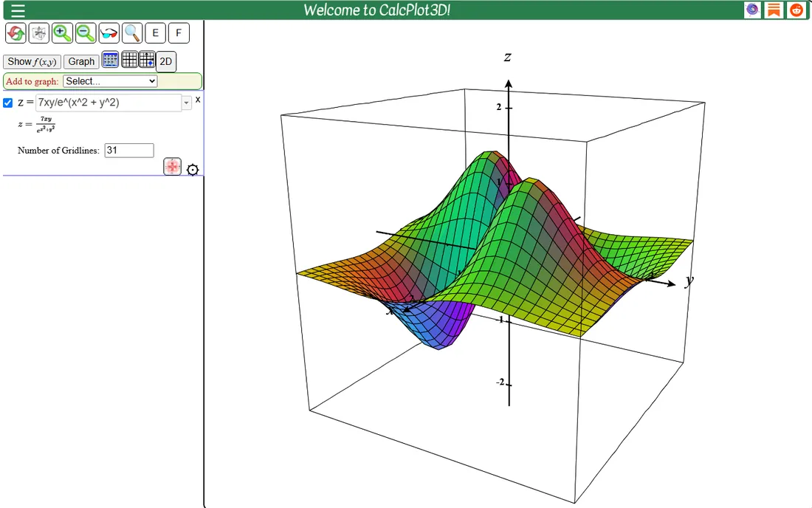The width and height of the screenshot is (812, 508).
Task: Click Show f(x,y) button
Action: click(32, 61)
